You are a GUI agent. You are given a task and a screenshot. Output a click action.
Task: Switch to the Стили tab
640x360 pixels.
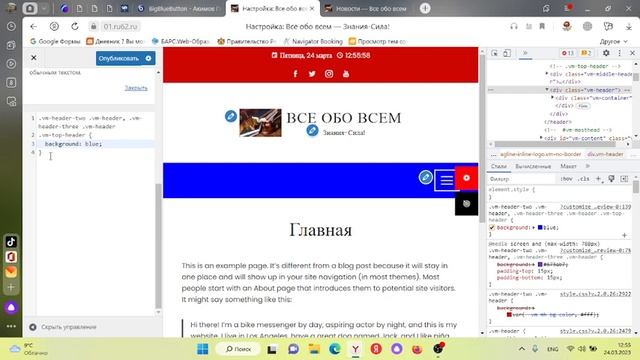499,166
